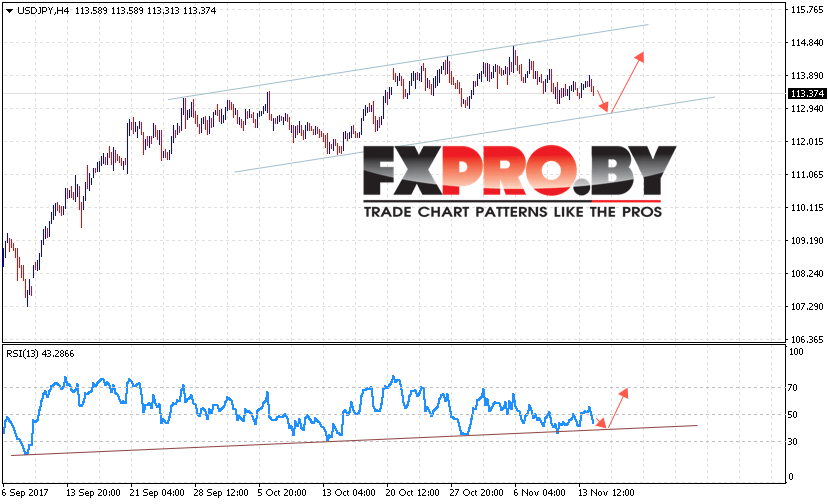The image size is (828, 504).
Task: Click the RSI(13) 43.2866 indicator label
Action: 40,354
